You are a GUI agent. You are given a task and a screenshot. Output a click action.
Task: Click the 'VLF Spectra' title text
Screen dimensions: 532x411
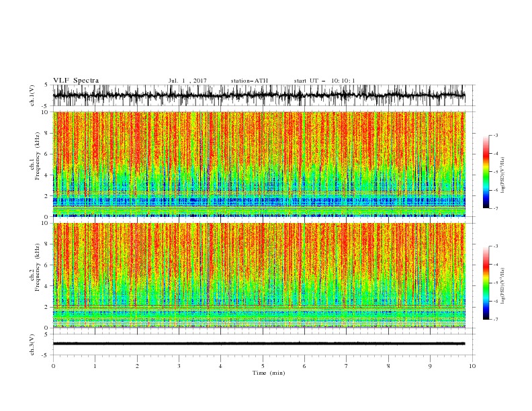click(76, 81)
